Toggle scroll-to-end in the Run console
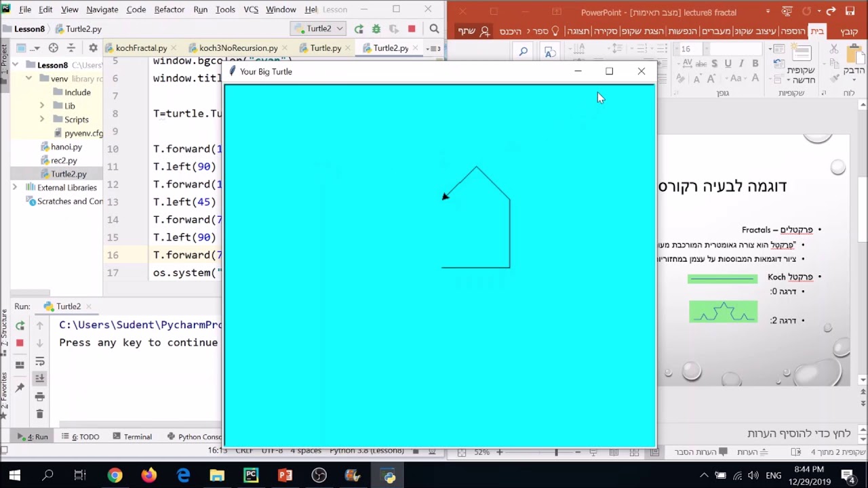 (x=39, y=378)
